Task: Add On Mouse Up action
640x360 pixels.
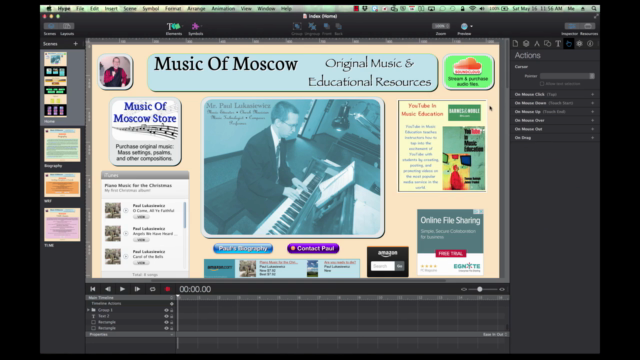Action: [x=593, y=111]
